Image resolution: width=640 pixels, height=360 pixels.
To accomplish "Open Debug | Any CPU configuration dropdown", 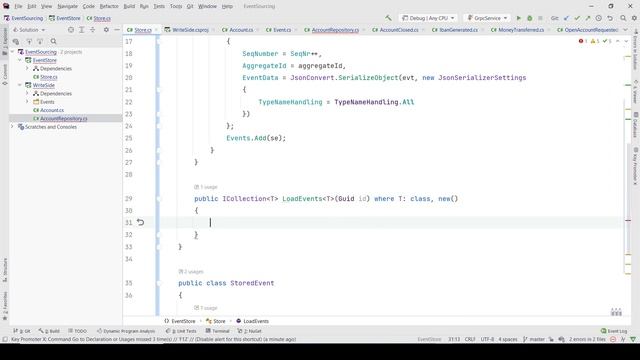I will [428, 18].
